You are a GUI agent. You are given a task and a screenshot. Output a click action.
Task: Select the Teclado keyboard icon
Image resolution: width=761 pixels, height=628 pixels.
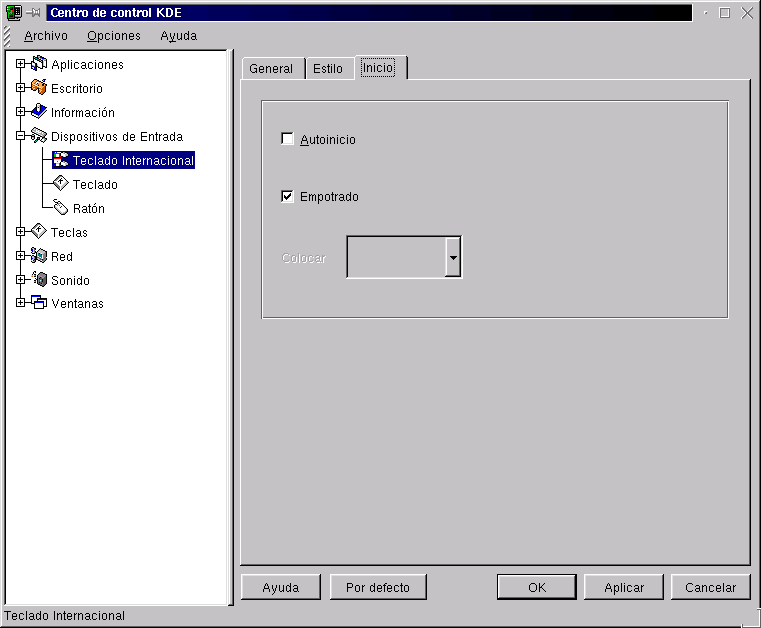click(61, 184)
